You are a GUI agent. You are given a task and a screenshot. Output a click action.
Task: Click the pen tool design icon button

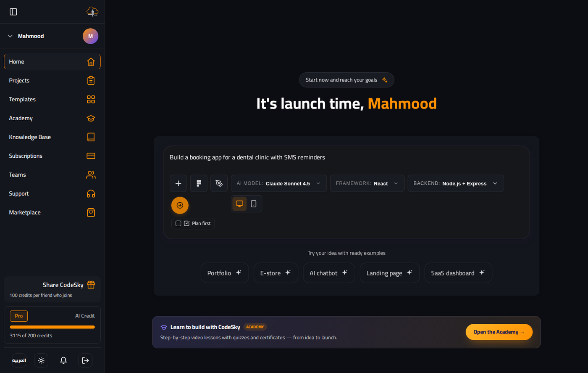[x=219, y=183]
